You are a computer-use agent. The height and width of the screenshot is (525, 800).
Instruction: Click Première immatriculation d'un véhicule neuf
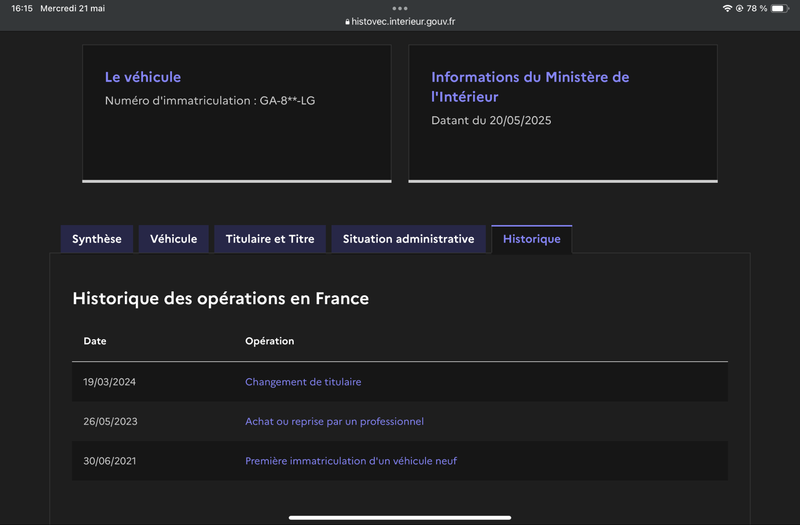(351, 461)
